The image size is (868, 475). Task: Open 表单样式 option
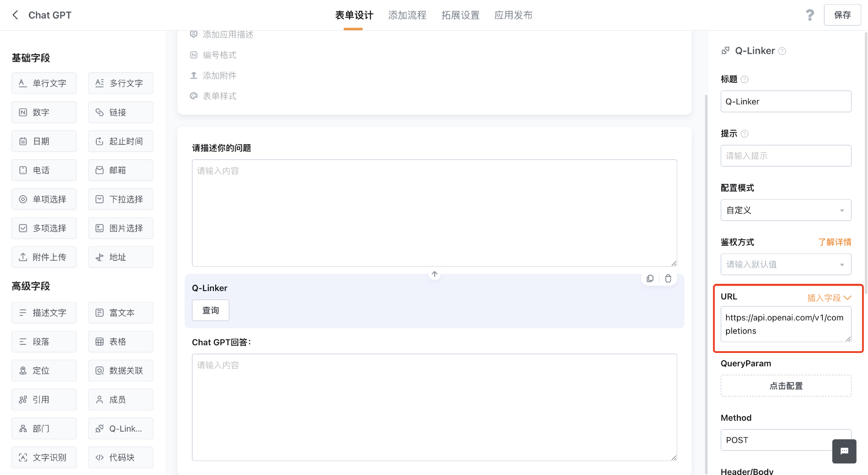(213, 96)
